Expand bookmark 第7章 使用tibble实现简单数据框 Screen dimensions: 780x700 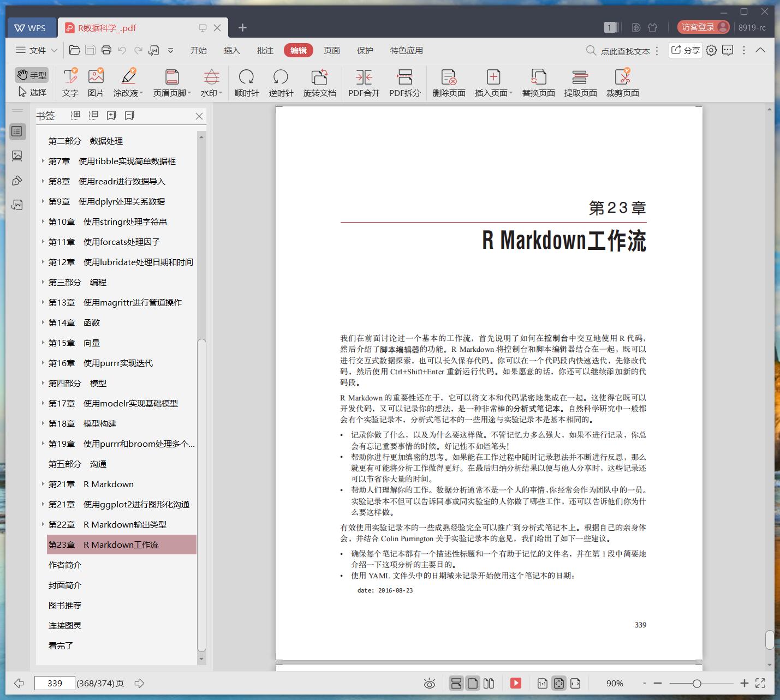pos(43,161)
